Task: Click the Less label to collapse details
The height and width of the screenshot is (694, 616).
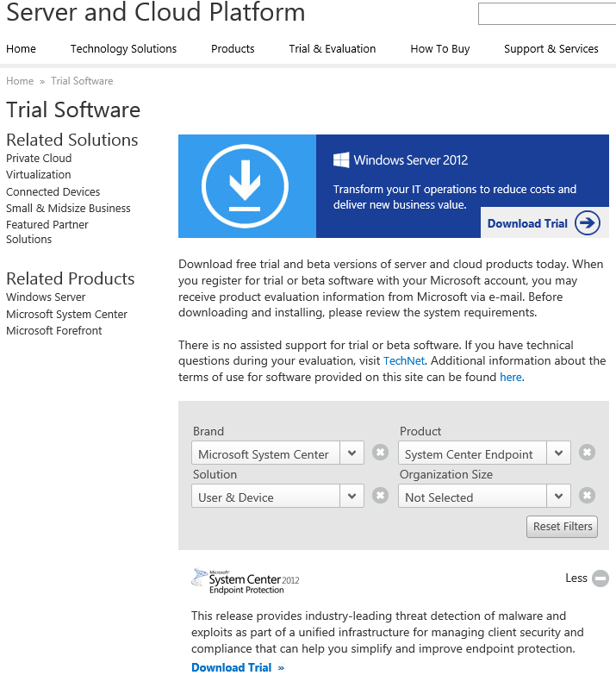Action: pyautogui.click(x=576, y=578)
